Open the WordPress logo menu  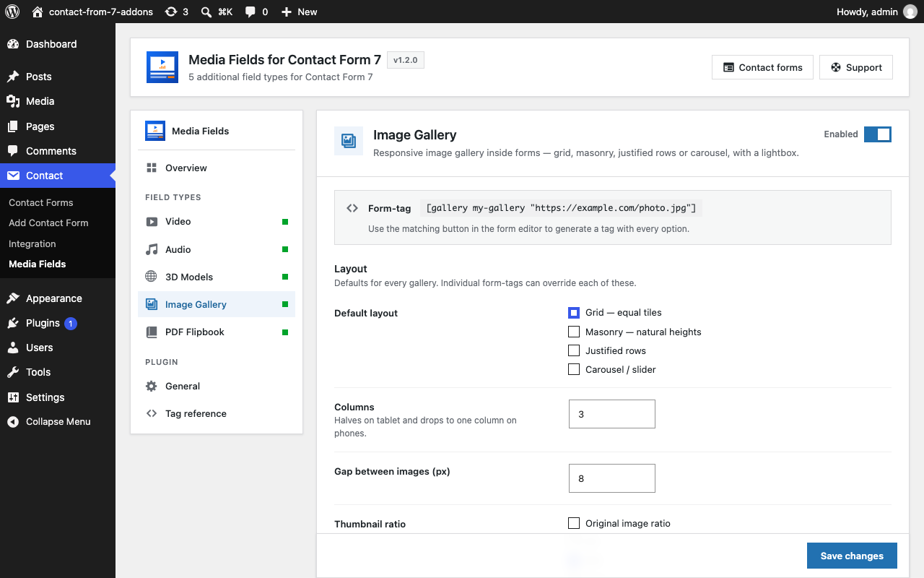12,12
